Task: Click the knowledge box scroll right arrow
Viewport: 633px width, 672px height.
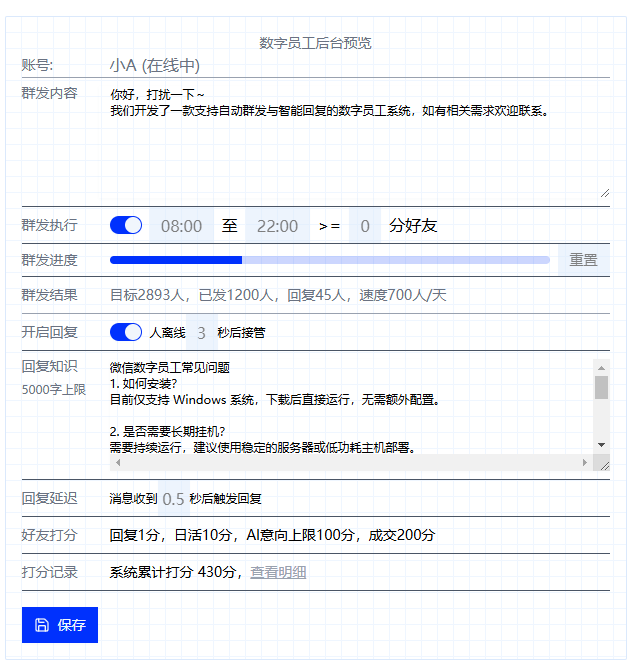Action: pyautogui.click(x=585, y=462)
